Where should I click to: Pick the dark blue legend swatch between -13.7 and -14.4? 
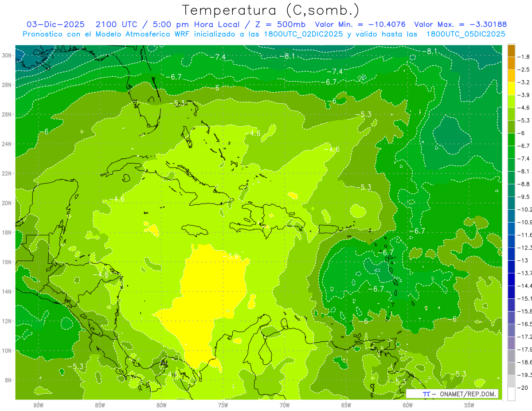511,279
